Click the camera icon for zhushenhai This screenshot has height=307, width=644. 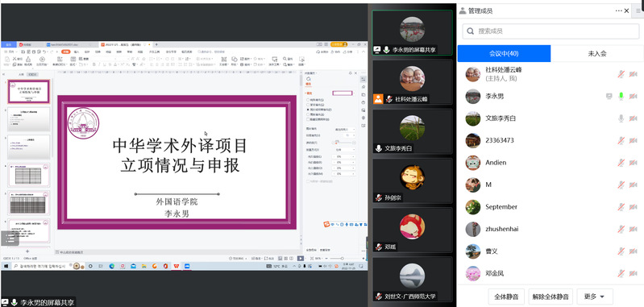pos(633,229)
